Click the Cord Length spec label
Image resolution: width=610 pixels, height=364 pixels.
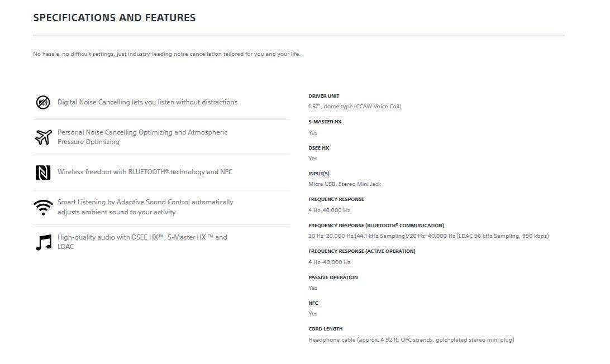point(325,329)
